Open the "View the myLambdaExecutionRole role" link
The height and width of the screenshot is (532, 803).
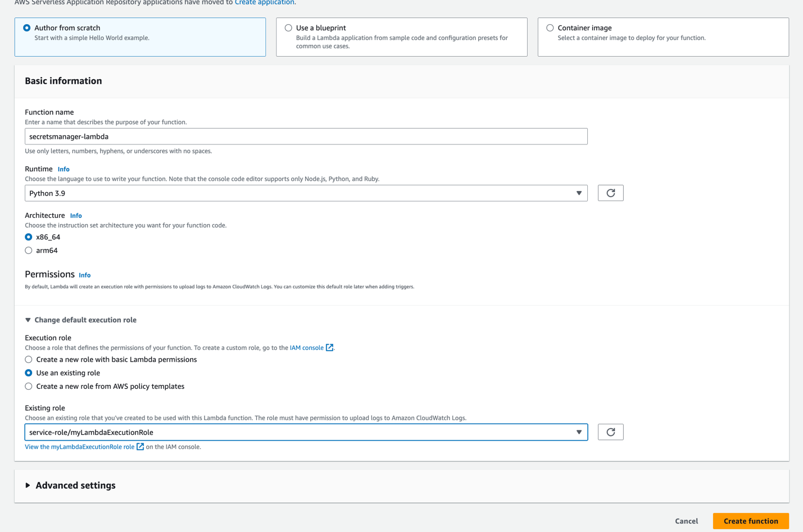(x=79, y=447)
